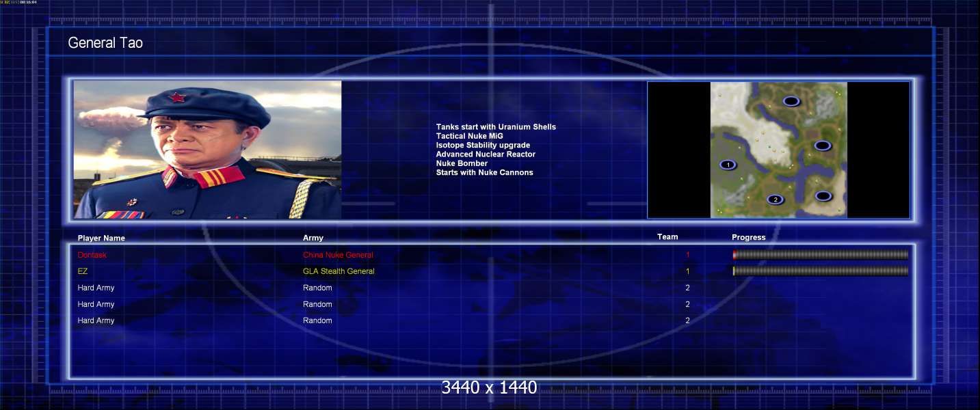Click the progress bar in Dontask's row
980x410 pixels.
click(821, 255)
